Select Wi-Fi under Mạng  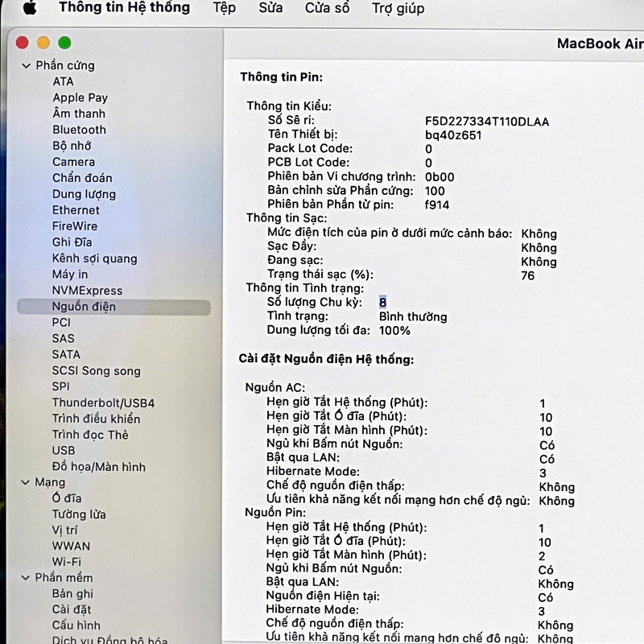[x=67, y=562]
